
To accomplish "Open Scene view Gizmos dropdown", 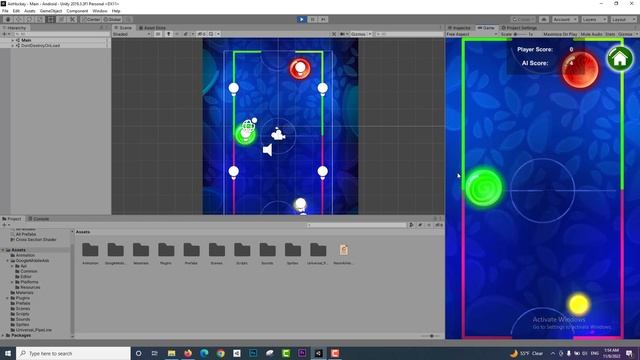I will pos(361,34).
